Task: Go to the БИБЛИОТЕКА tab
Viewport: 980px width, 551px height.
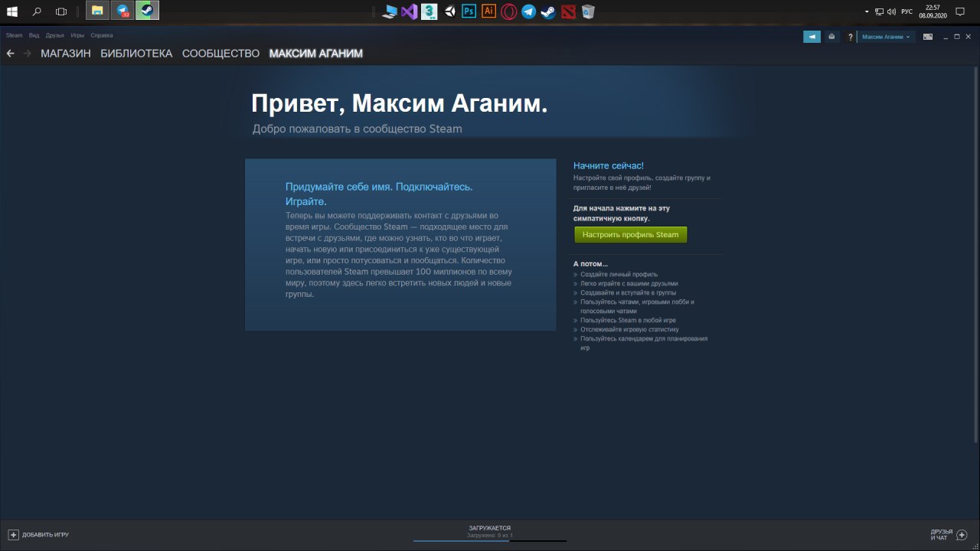Action: point(136,54)
